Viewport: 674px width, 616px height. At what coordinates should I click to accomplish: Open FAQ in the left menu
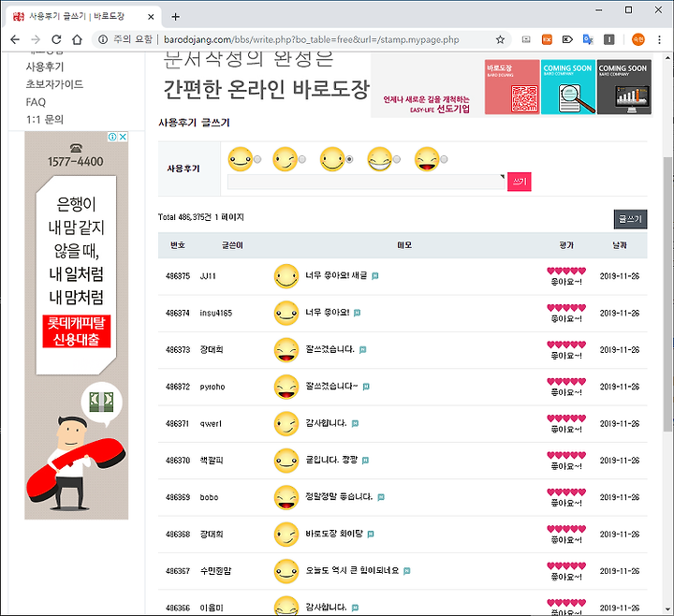point(36,102)
